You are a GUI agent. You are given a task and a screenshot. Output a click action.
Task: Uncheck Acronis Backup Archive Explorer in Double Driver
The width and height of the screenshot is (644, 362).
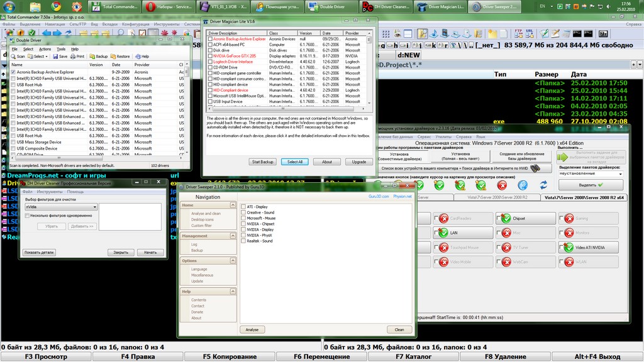click(13, 72)
